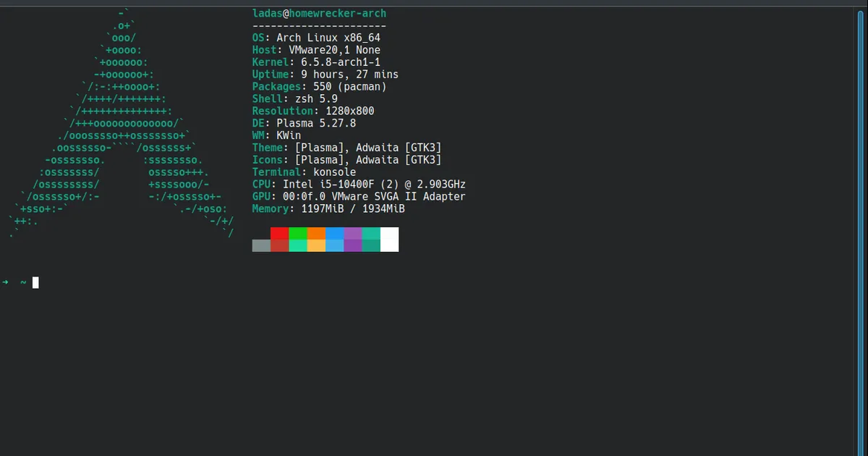Click the orange color swatch

(316, 239)
